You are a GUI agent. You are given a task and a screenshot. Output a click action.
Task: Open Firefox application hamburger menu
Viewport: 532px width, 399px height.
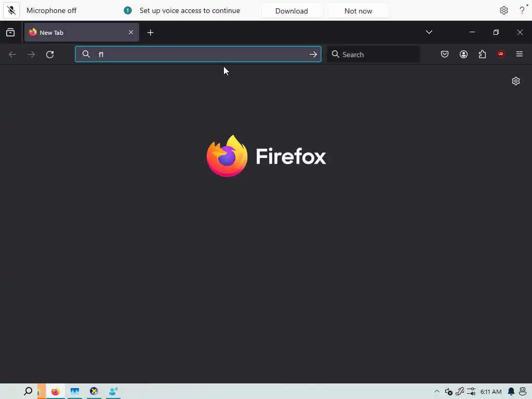[x=520, y=54]
